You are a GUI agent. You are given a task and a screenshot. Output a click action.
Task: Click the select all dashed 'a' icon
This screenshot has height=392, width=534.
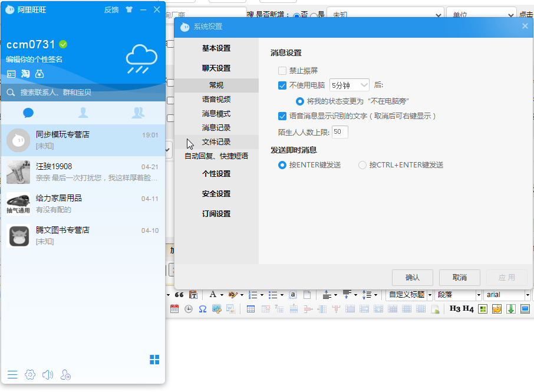(x=293, y=295)
